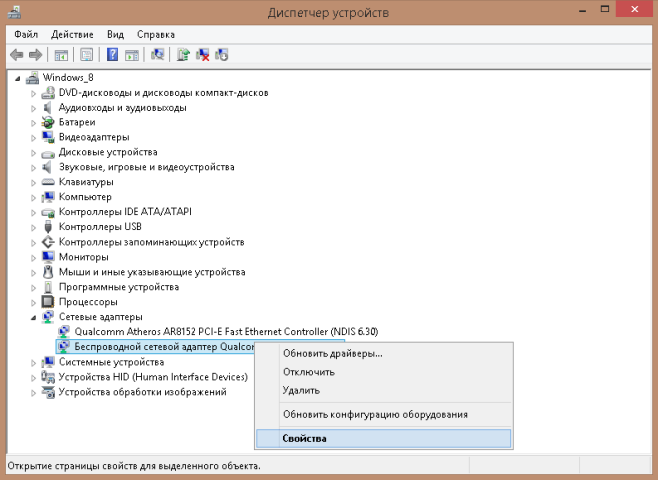Select the Windows_8 label
This screenshot has height=480, width=658.
click(68, 78)
